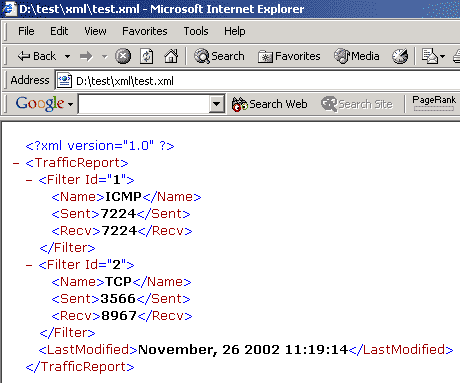The image size is (460, 383).
Task: Click the Sent value 3566
Action: (x=118, y=299)
